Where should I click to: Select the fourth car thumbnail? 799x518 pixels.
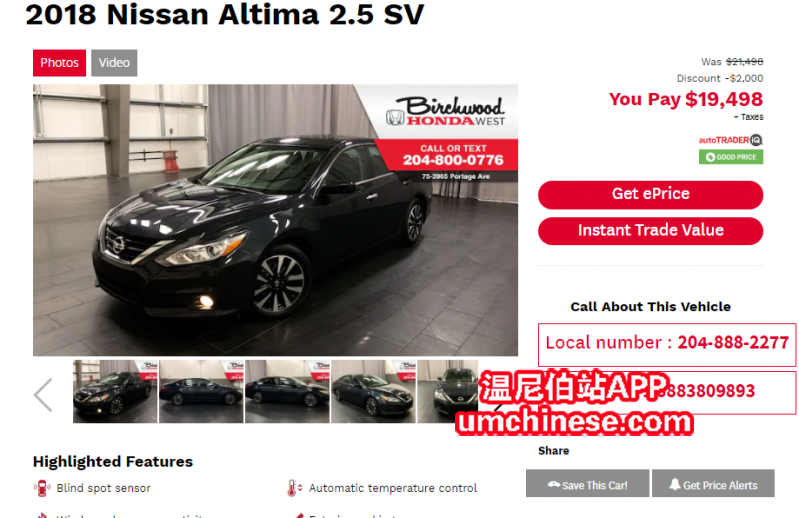coord(374,391)
